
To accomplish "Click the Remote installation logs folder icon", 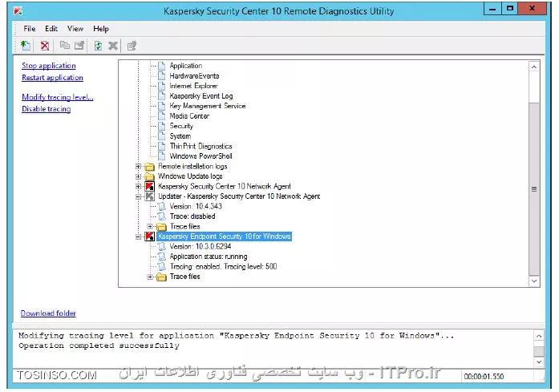I will coord(149,167).
